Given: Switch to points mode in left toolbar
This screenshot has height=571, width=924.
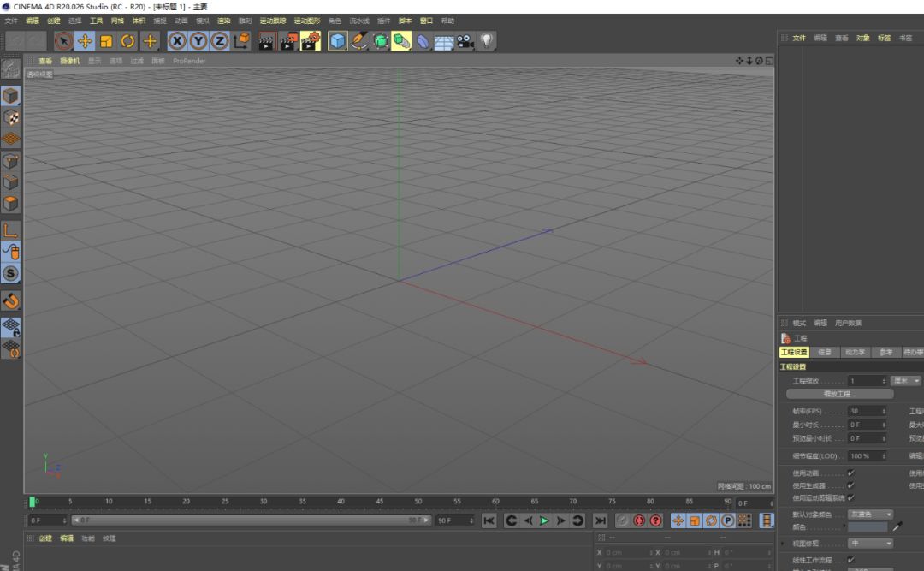Looking at the screenshot, I should (10, 160).
